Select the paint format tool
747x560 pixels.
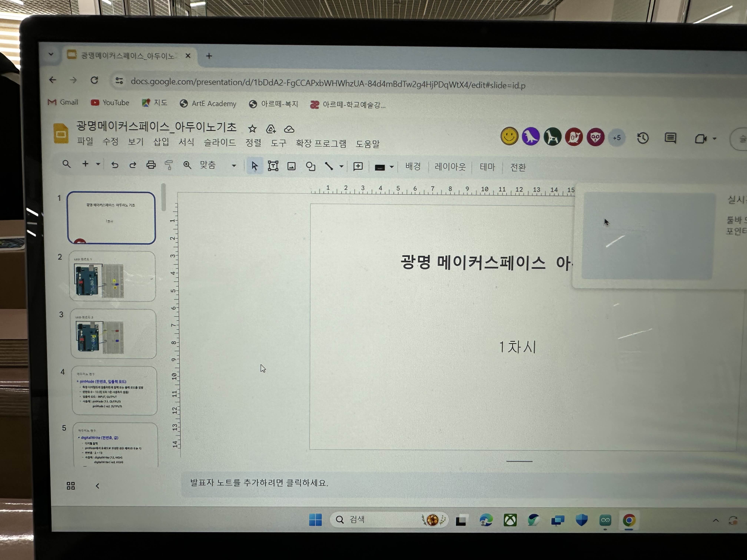pyautogui.click(x=169, y=165)
